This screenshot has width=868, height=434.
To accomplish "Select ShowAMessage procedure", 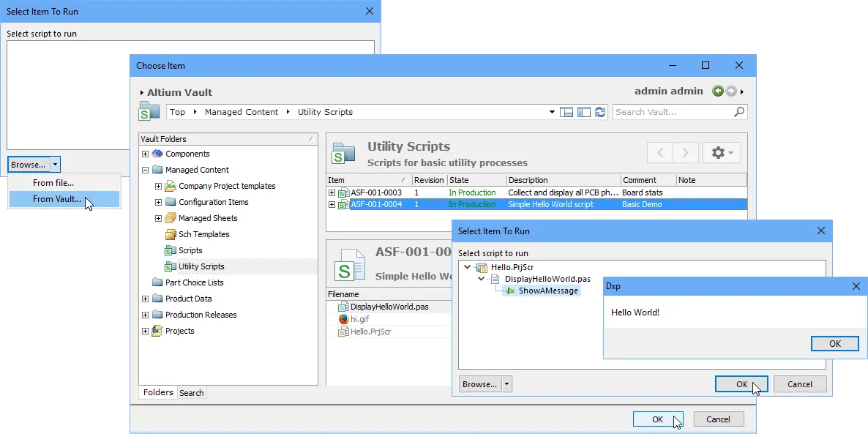I will pyautogui.click(x=548, y=291).
